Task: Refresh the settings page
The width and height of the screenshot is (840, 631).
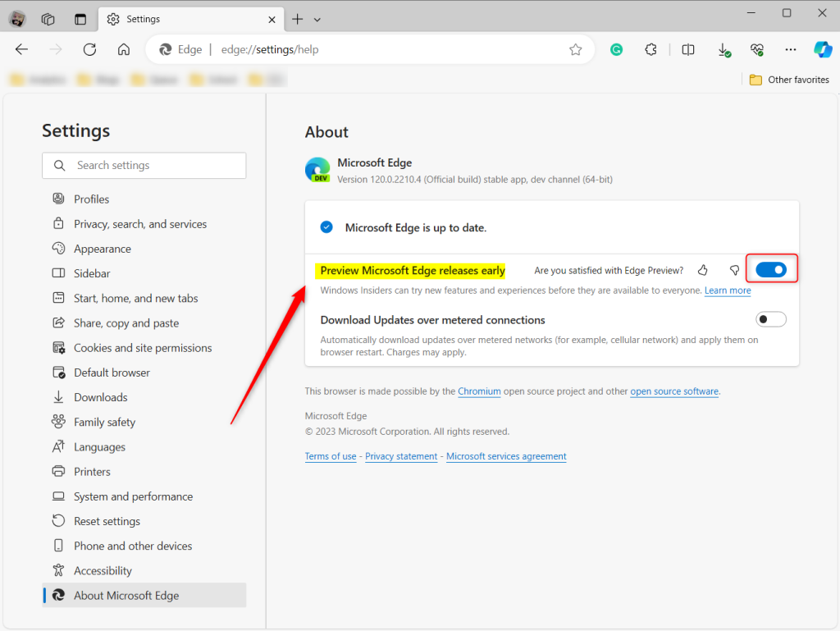Action: 90,50
